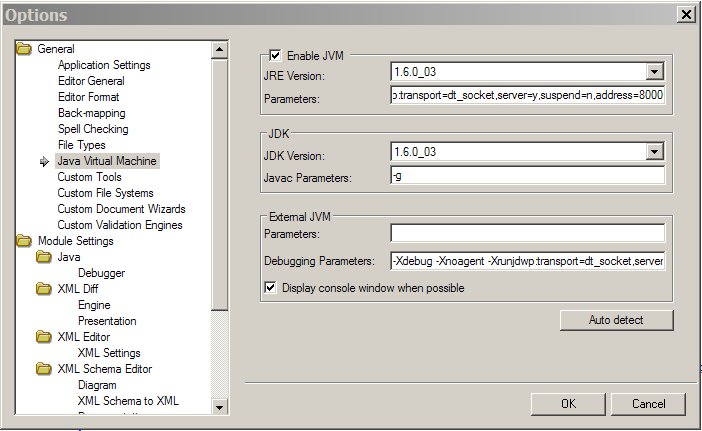Open the Debugger settings page
Image resolution: width=702 pixels, height=431 pixels.
point(101,273)
